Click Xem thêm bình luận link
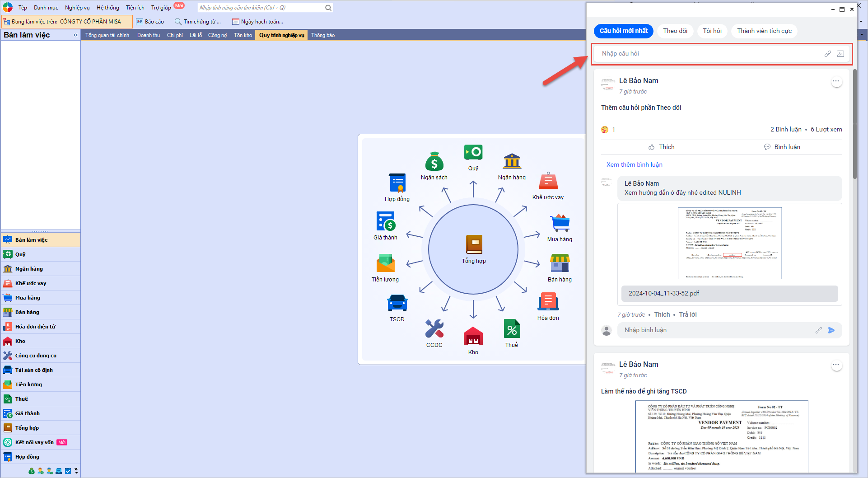This screenshot has width=868, height=478. tap(634, 164)
